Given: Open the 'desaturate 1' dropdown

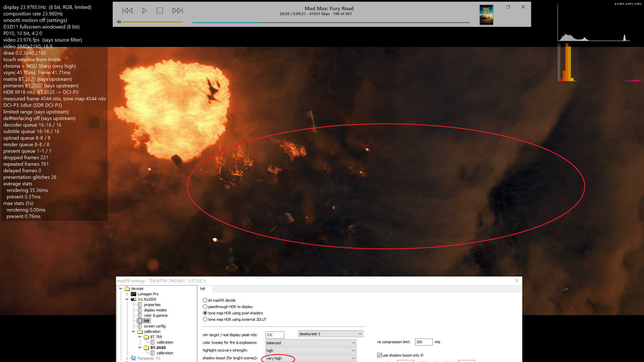Looking at the screenshot, I should (330, 334).
